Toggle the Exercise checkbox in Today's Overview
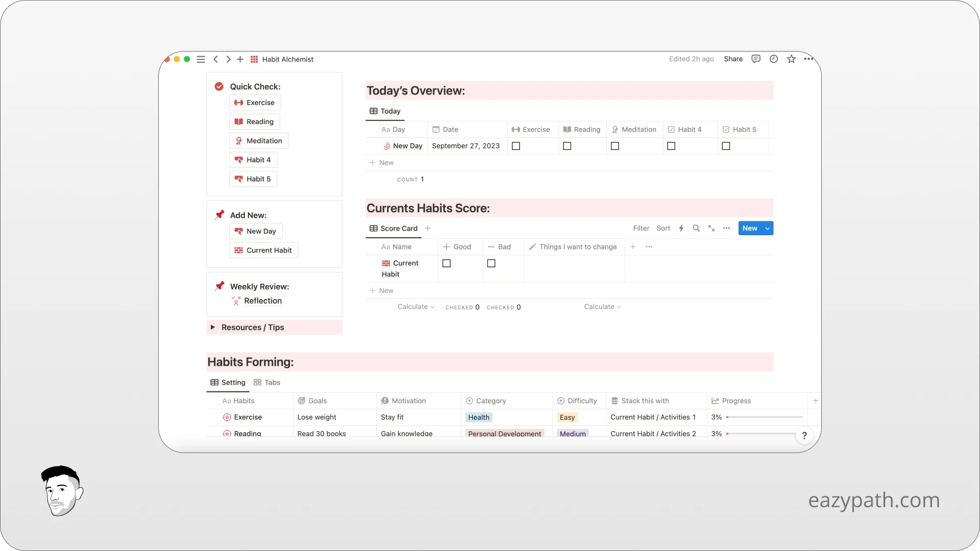Viewport: 980px width, 551px height. (516, 146)
